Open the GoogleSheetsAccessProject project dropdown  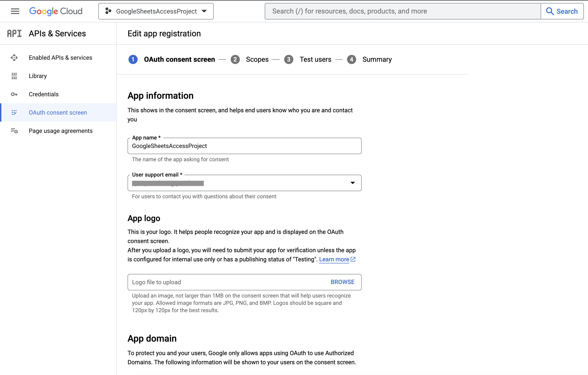click(156, 11)
